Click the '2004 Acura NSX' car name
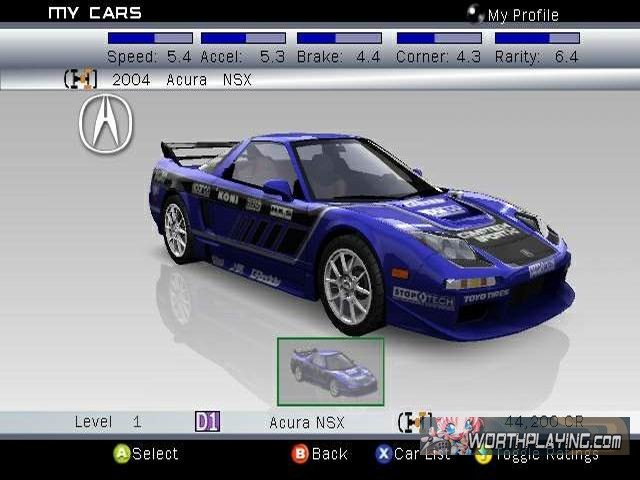Viewport: 640px width, 480px height. (182, 80)
